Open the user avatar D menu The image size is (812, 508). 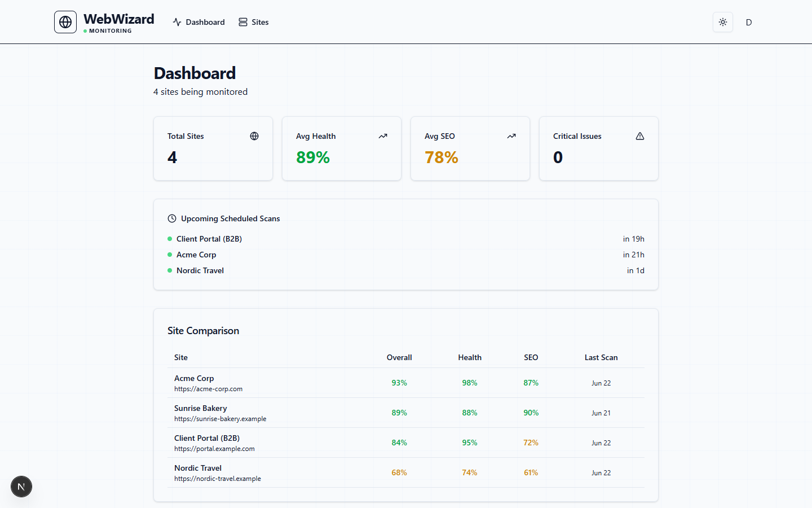click(749, 22)
